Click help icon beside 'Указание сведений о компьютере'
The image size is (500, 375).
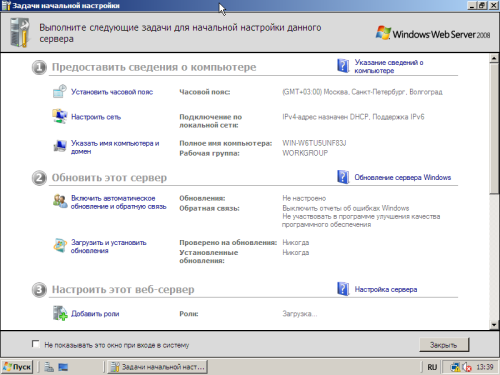click(x=343, y=66)
